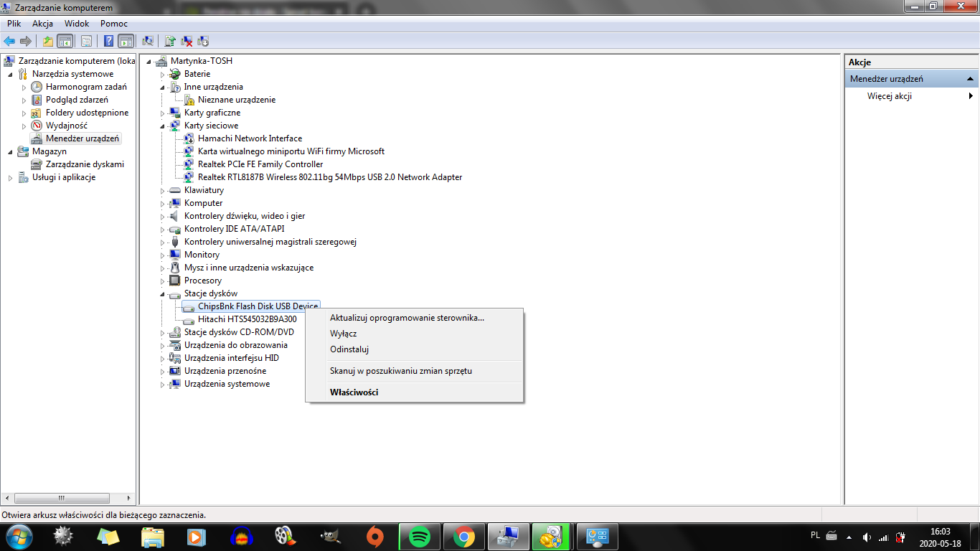Click the Forward arrow in toolbar

[x=26, y=41]
